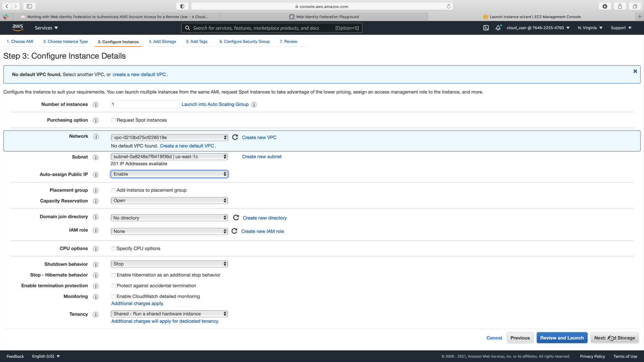The image size is (644, 362).
Task: Go to step 7 Review
Action: click(289, 41)
